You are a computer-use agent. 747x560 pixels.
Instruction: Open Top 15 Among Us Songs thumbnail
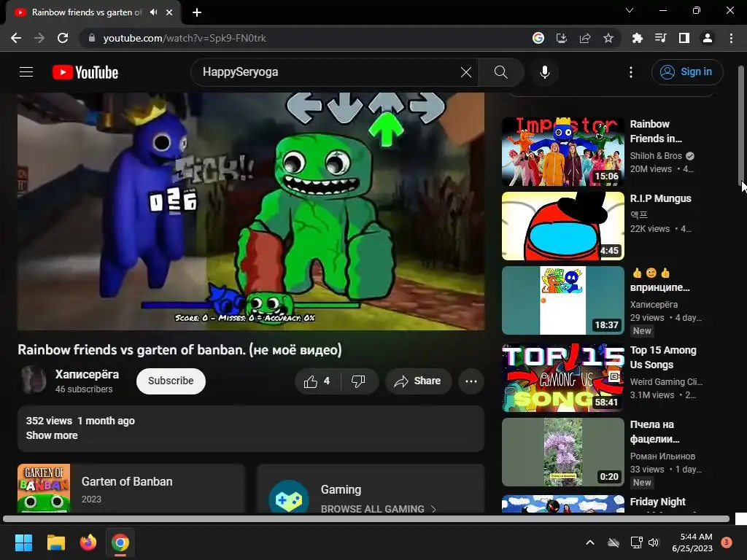pos(562,378)
